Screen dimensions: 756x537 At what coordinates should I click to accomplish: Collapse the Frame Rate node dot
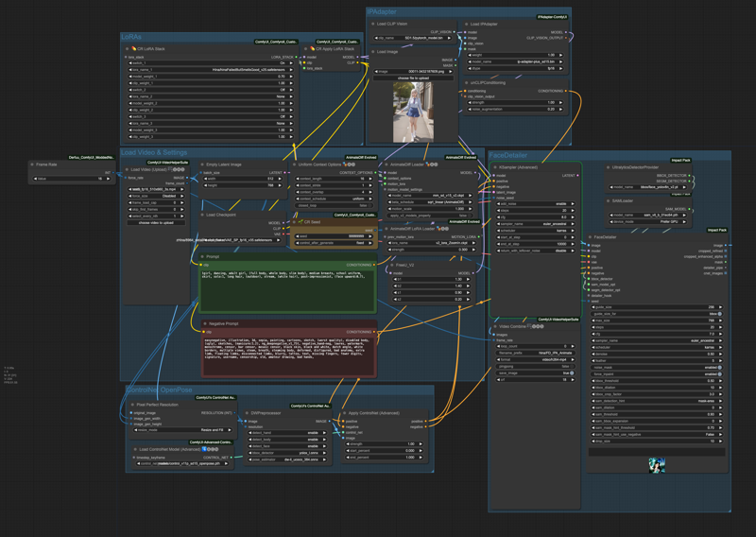[x=32, y=165]
